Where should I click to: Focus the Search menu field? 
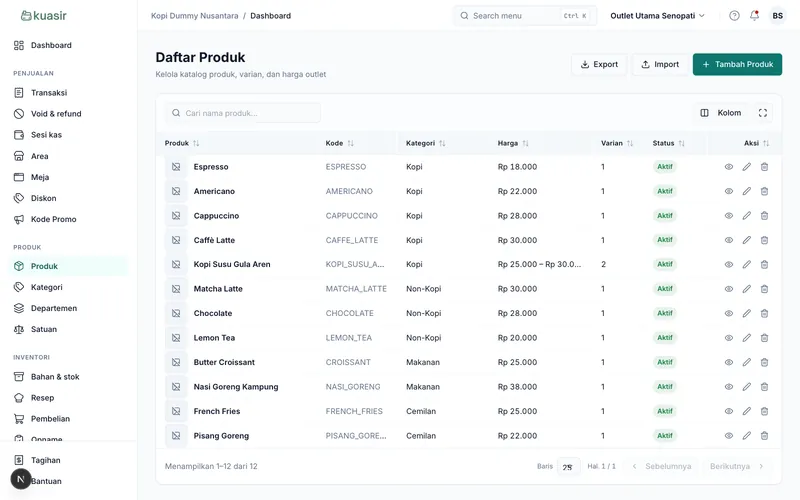(x=525, y=16)
